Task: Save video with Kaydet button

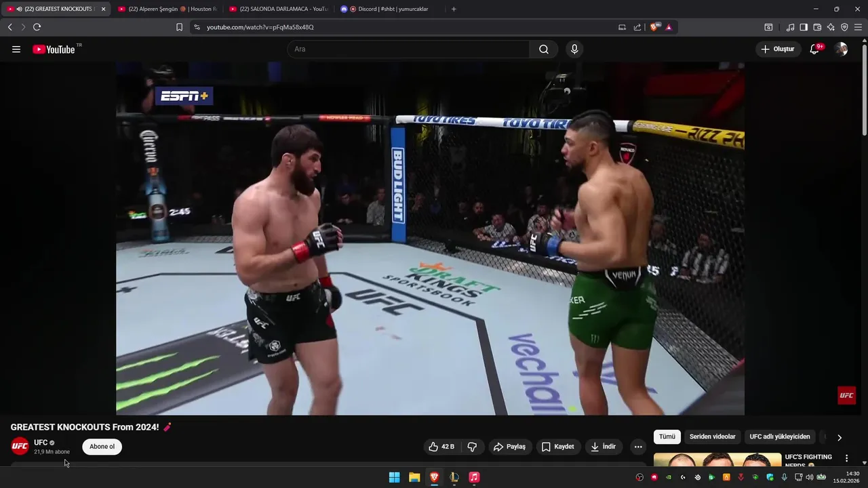Action: (558, 447)
